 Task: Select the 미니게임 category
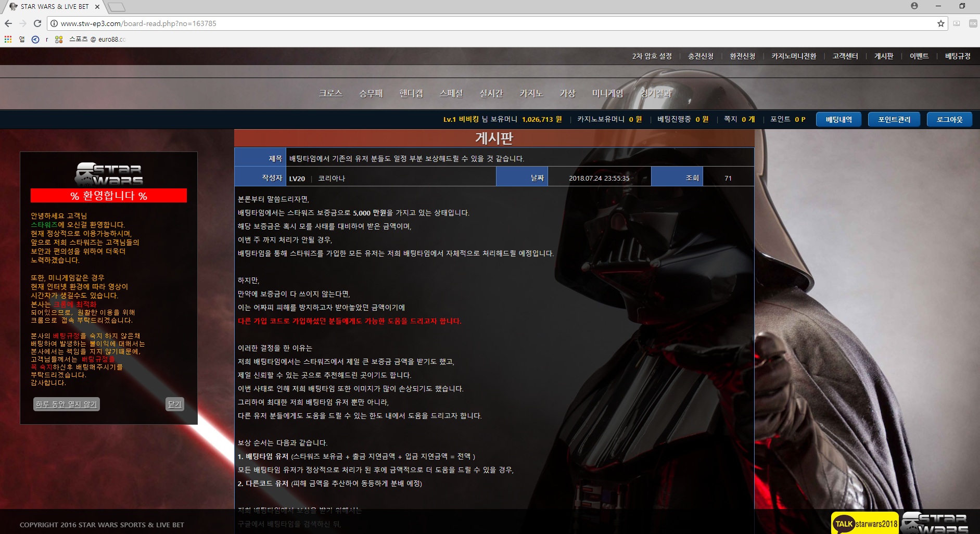pyautogui.click(x=608, y=93)
